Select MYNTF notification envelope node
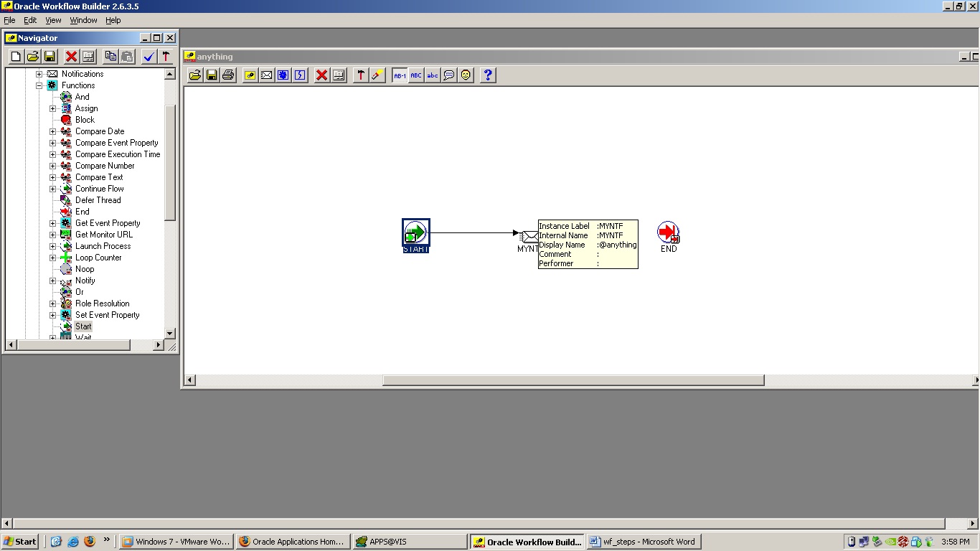 530,237
